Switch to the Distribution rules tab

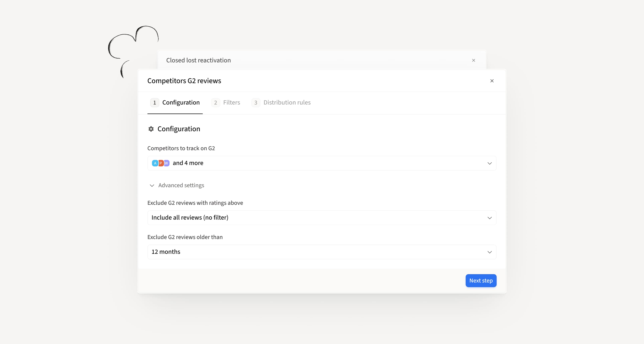click(287, 103)
